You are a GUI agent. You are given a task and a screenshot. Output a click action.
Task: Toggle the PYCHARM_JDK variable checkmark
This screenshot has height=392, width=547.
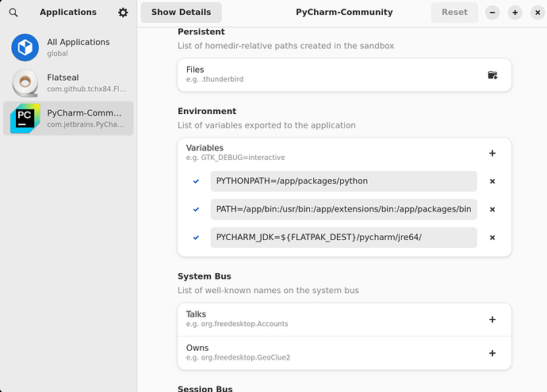tap(196, 238)
